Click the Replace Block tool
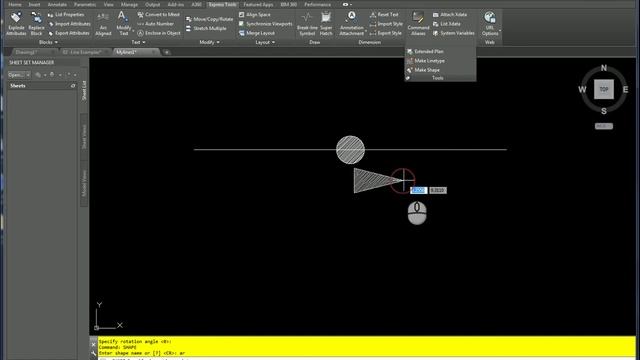 [x=36, y=23]
